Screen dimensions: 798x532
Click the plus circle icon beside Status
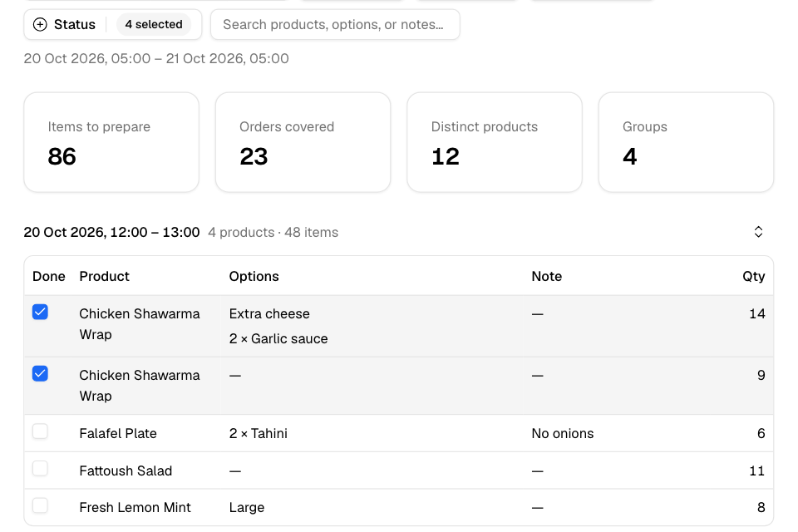40,24
